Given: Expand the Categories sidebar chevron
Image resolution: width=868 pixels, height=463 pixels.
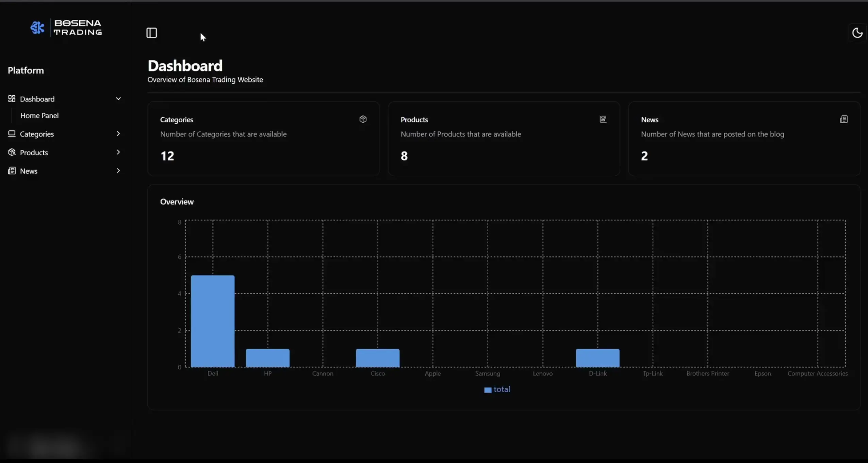Looking at the screenshot, I should 118,133.
